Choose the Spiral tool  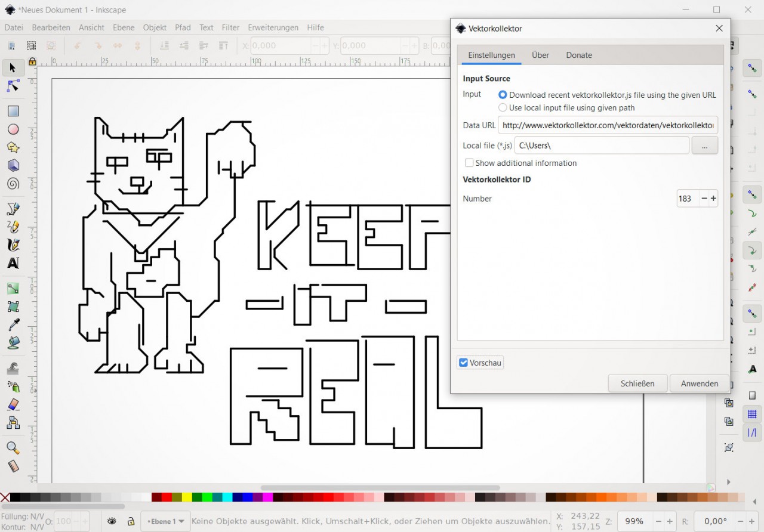pyautogui.click(x=13, y=184)
